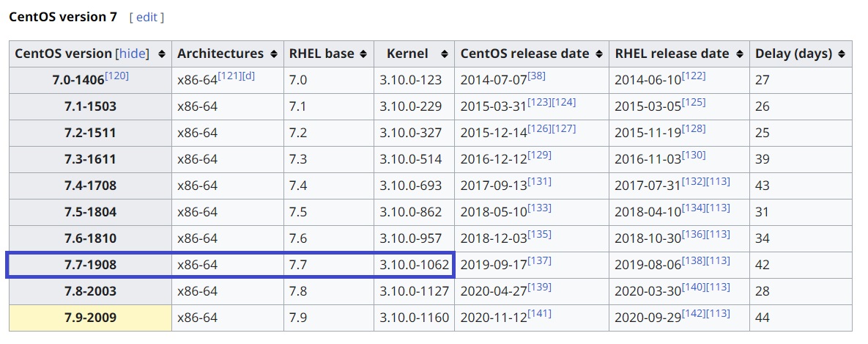Screen dimensions: 868x344
Task: Click sort arrows in Architectures header
Action: point(274,54)
